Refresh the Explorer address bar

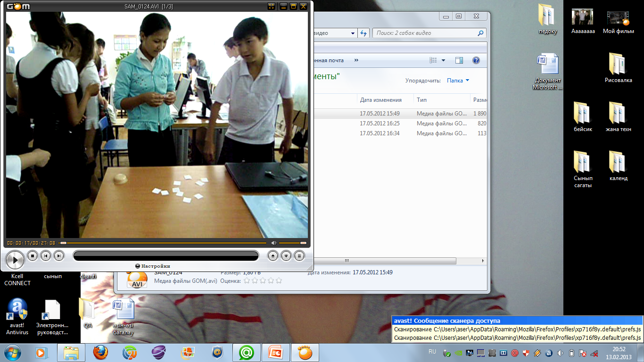[363, 33]
